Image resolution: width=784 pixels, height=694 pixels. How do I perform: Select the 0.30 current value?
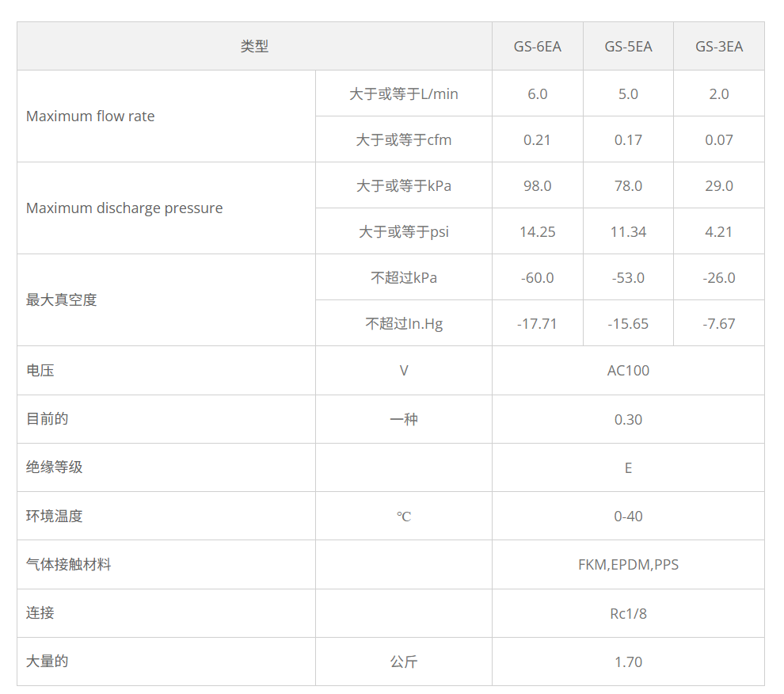[628, 419]
